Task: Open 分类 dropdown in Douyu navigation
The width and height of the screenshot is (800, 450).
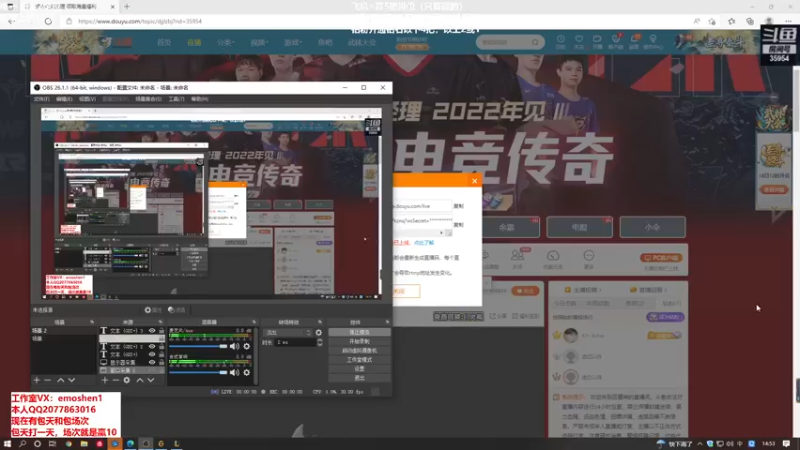Action: [x=225, y=42]
